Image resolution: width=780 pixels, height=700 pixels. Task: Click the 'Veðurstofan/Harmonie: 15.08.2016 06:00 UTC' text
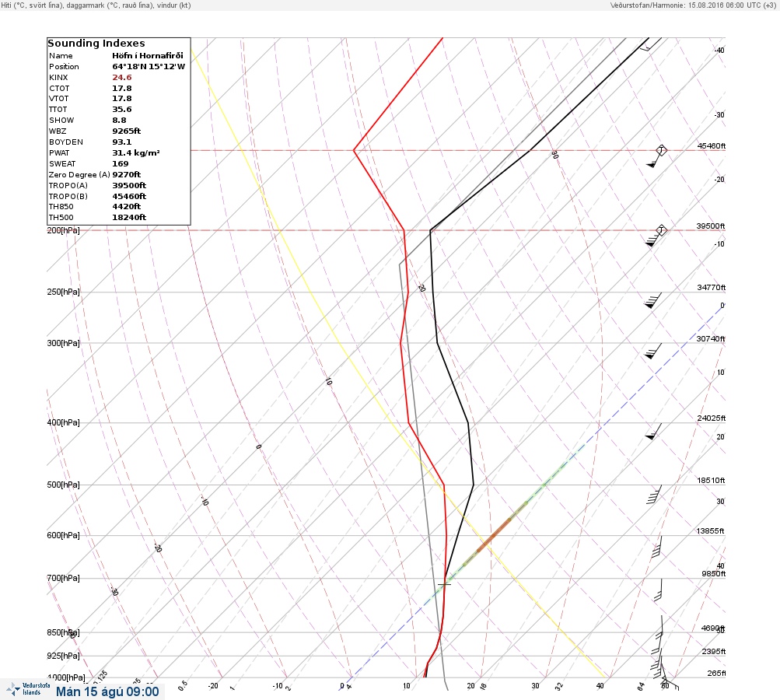pyautogui.click(x=686, y=5)
